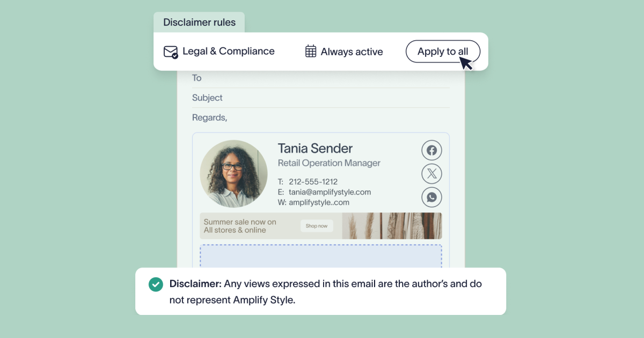Click the Summer sale now on text
Screen dimensions: 644x338
click(x=240, y=222)
